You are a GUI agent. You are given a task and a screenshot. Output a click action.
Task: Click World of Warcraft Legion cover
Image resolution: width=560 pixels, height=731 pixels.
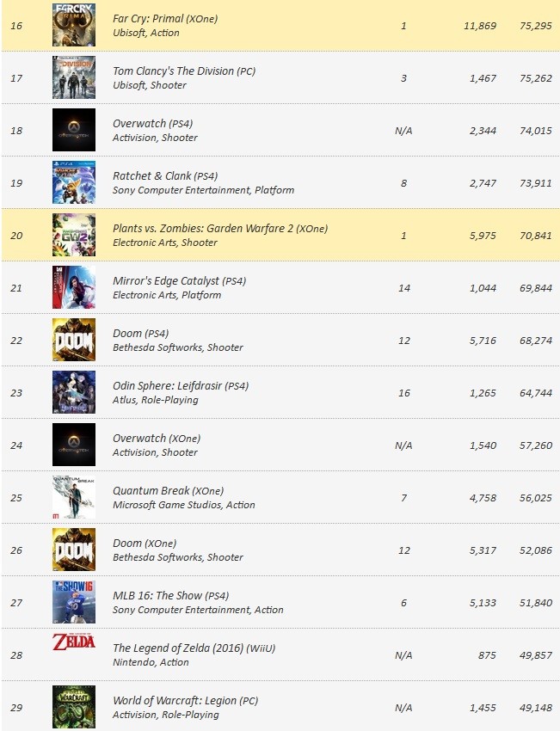pyautogui.click(x=74, y=707)
